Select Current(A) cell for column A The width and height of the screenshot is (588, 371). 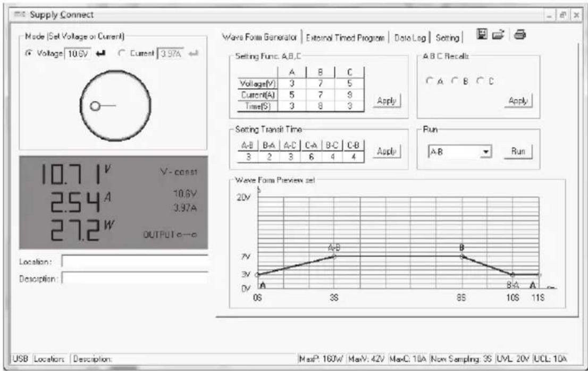pyautogui.click(x=292, y=95)
